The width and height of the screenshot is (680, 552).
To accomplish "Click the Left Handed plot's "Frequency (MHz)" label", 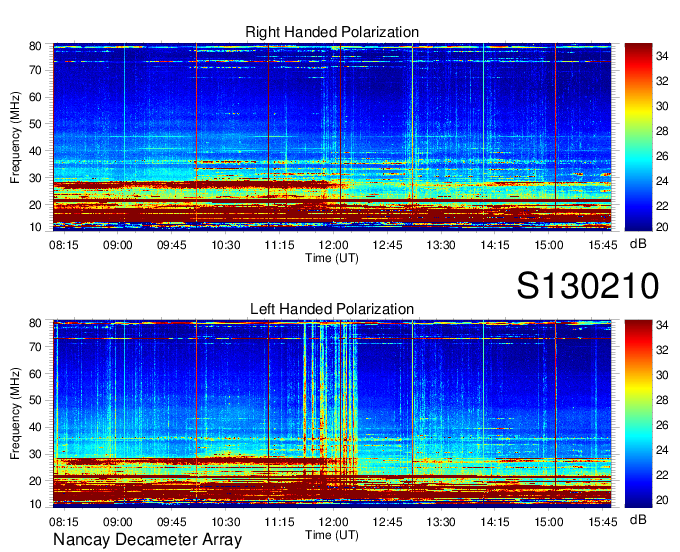I will (x=15, y=414).
